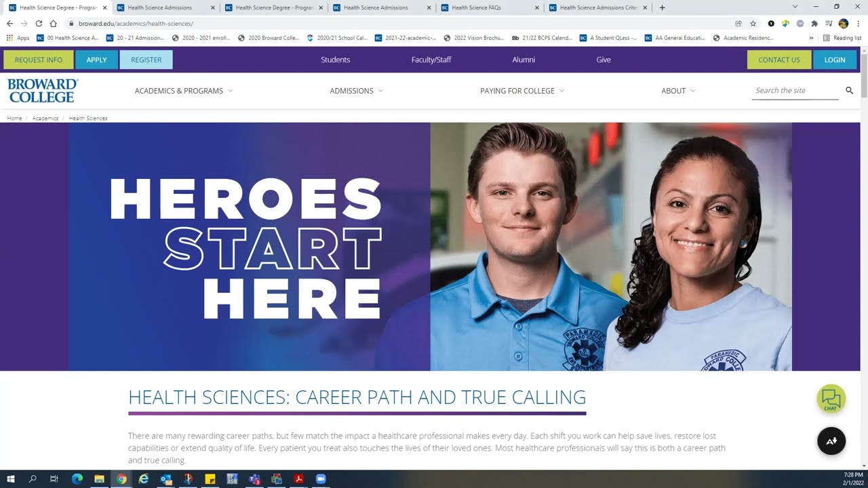Show hidden bookmarks overflow chevron
Screen dimensions: 868x488
(811, 38)
